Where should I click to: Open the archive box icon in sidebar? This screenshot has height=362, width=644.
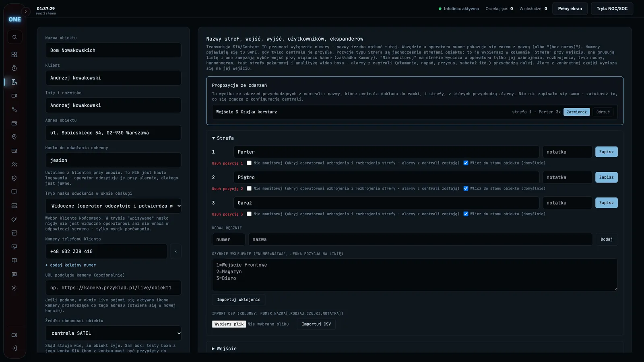point(14,233)
